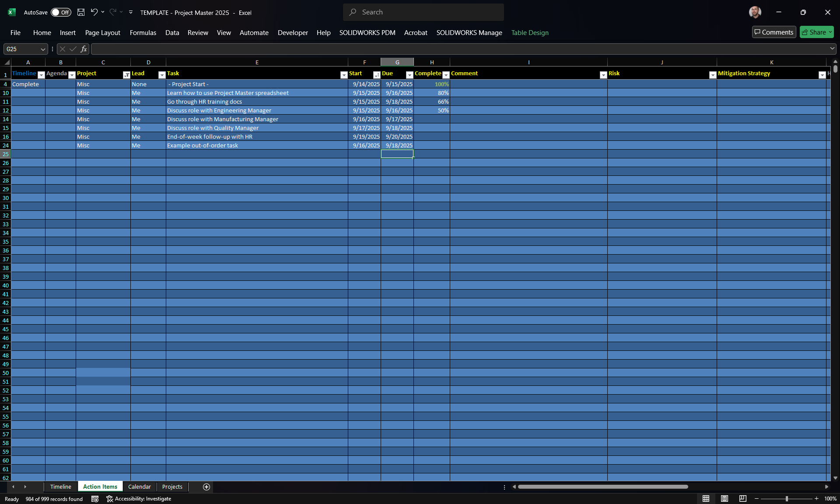Click the Undo arrow icon
840x504 pixels.
pyautogui.click(x=94, y=12)
